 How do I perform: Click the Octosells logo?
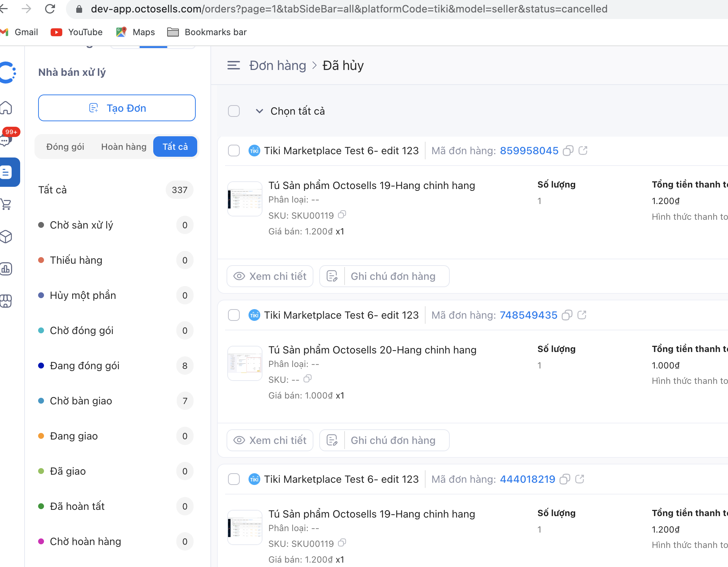tap(7, 73)
